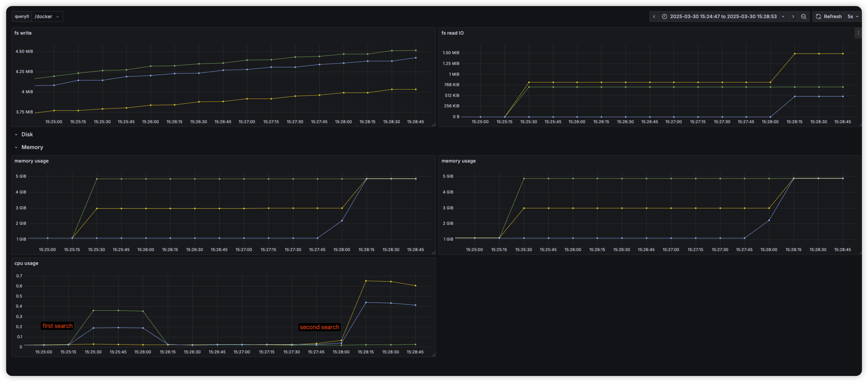The image size is (868, 382).
Task: Click the right memory usage panel title
Action: [458, 161]
